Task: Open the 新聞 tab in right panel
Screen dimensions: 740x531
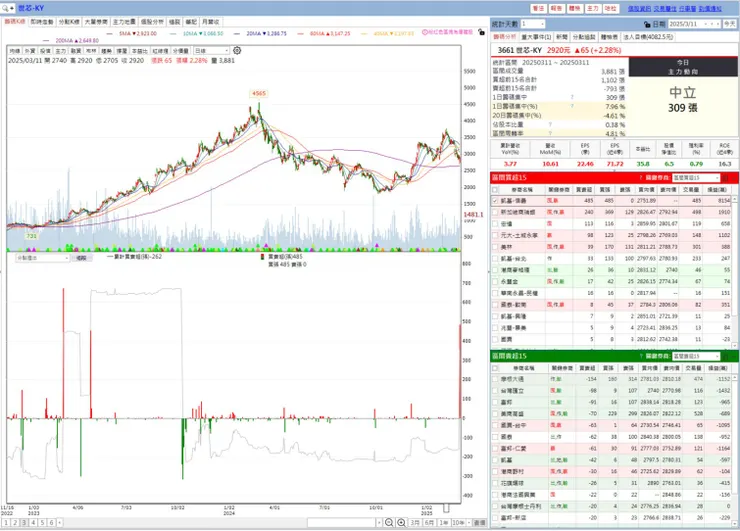Action: point(562,37)
